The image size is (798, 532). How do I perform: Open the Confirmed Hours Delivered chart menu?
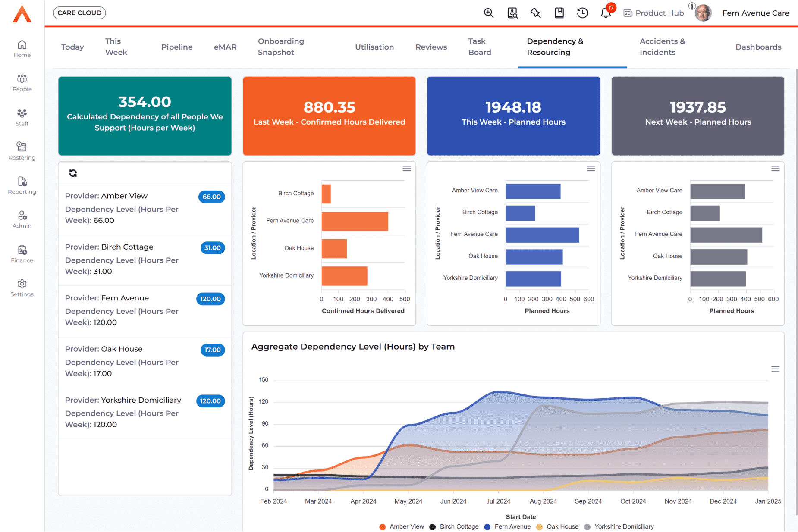406,168
